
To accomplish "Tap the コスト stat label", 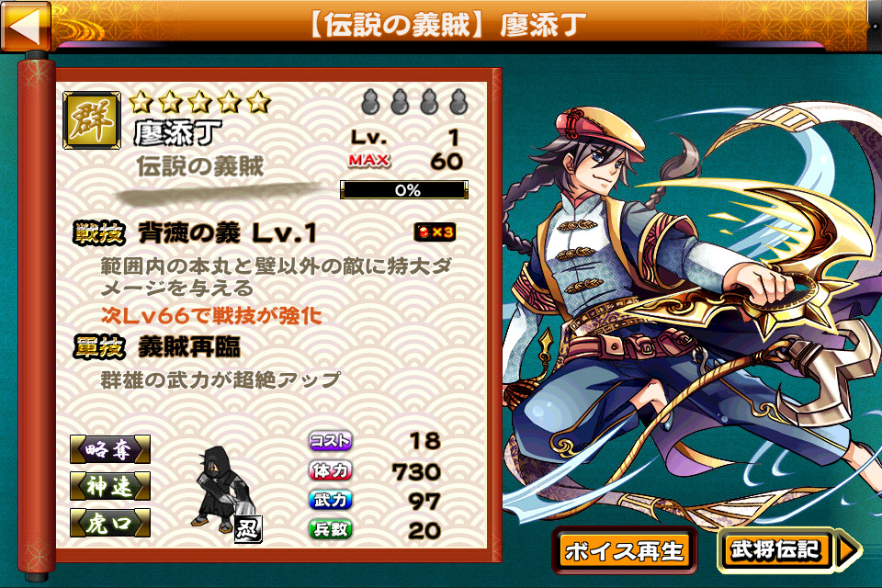I will coord(330,441).
